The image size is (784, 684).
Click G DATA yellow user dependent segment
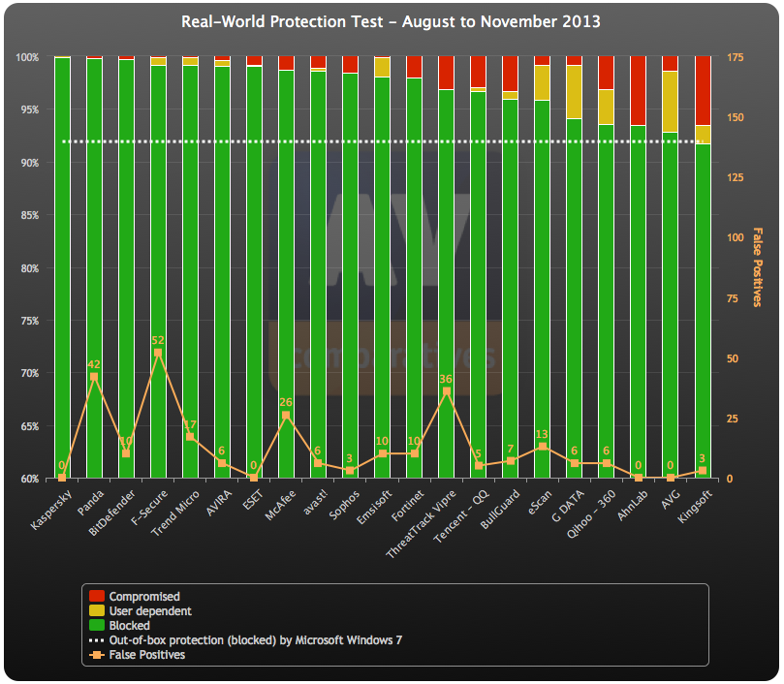pos(574,91)
